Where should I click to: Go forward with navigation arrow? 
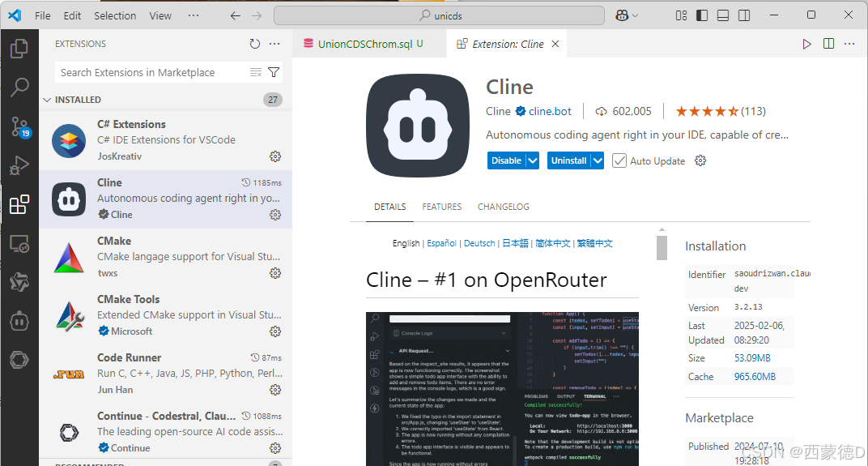click(x=257, y=15)
